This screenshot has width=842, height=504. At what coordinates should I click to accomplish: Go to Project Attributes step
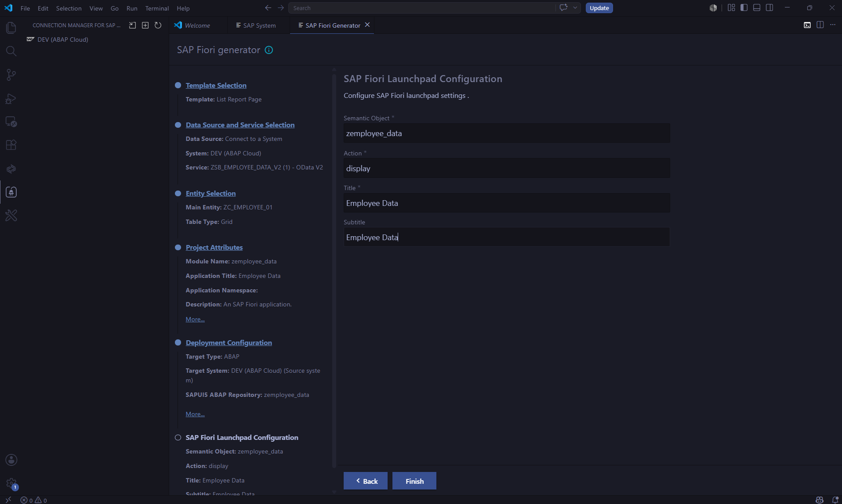(214, 247)
